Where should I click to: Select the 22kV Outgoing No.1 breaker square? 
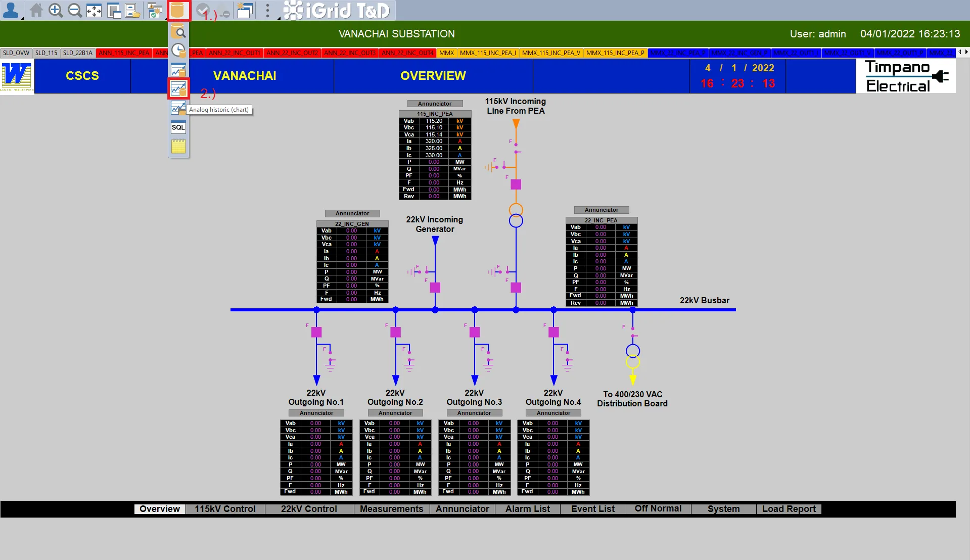[x=316, y=332]
